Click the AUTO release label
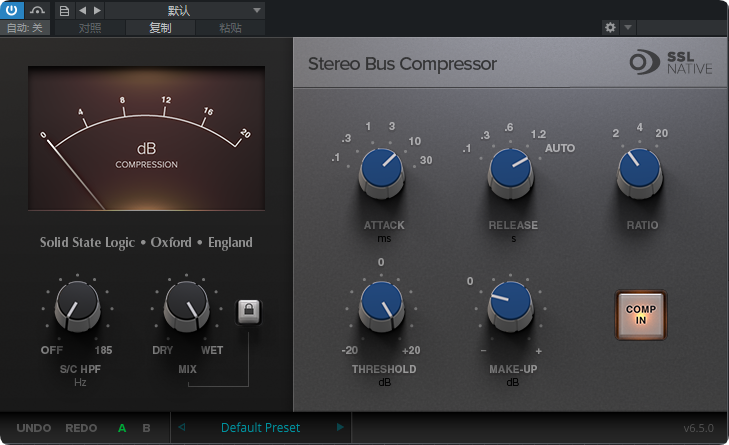729x445 pixels. pyautogui.click(x=560, y=148)
